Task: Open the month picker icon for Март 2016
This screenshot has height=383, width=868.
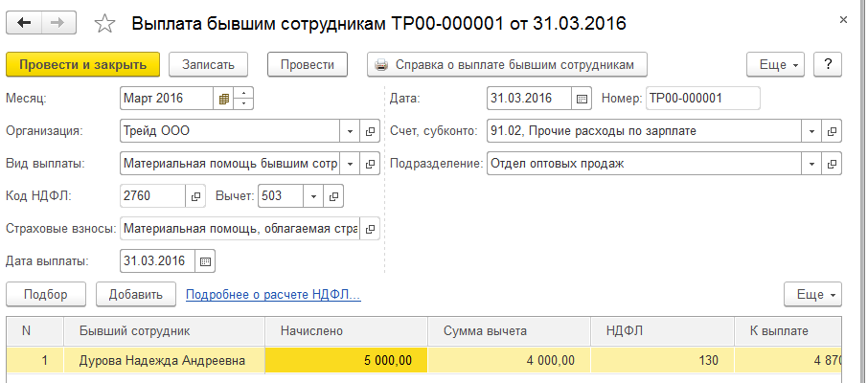Action: pyautogui.click(x=223, y=98)
